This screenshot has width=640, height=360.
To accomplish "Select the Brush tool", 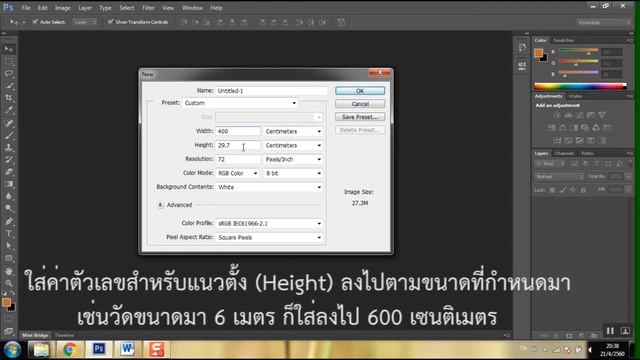I will click(9, 135).
